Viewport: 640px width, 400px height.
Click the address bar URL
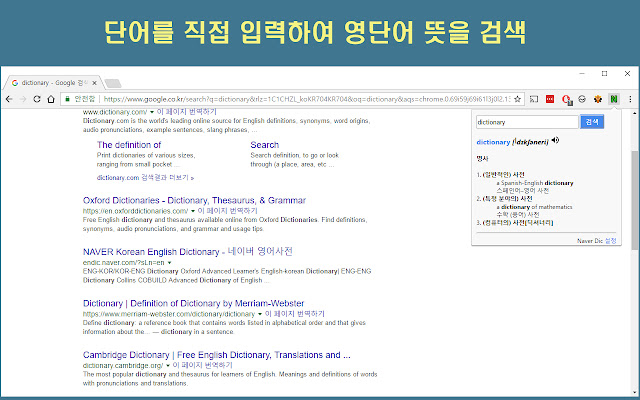coord(306,99)
